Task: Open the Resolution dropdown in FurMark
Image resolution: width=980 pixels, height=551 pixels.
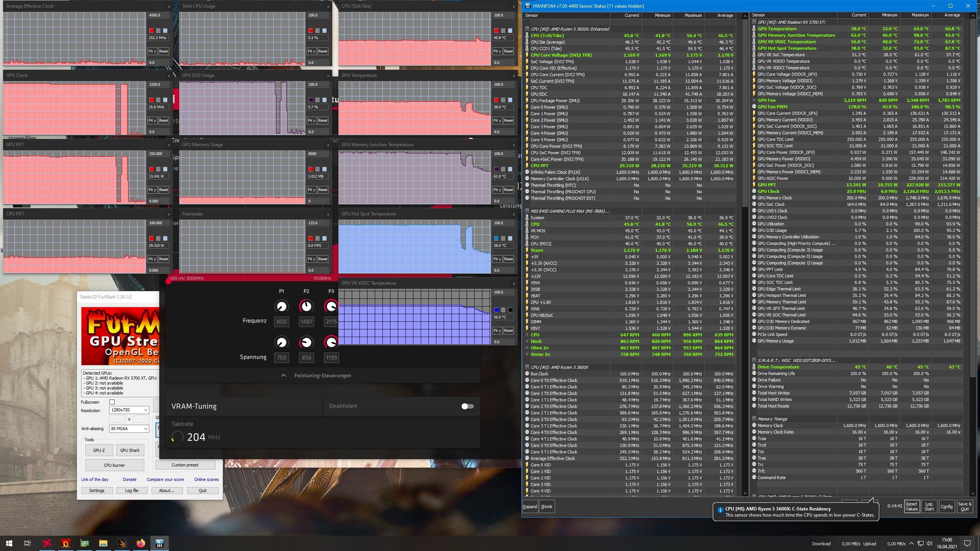Action: (129, 410)
